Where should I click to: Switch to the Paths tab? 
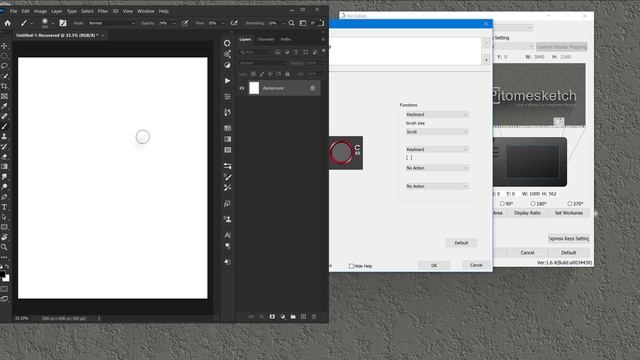(286, 39)
